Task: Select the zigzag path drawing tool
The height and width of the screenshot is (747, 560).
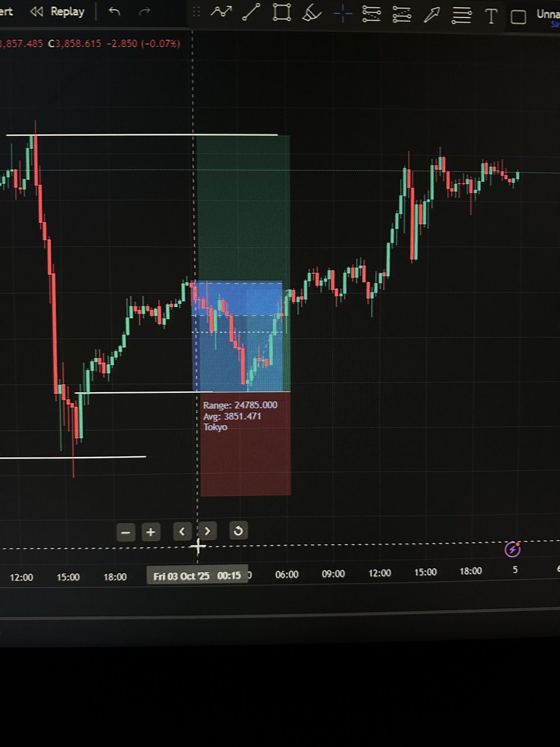Action: [x=221, y=12]
